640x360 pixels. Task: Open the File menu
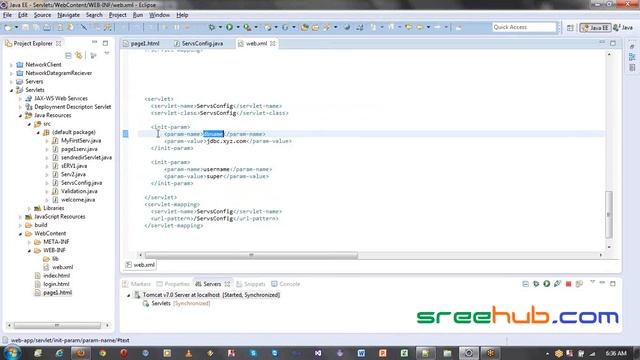pyautogui.click(x=7, y=15)
